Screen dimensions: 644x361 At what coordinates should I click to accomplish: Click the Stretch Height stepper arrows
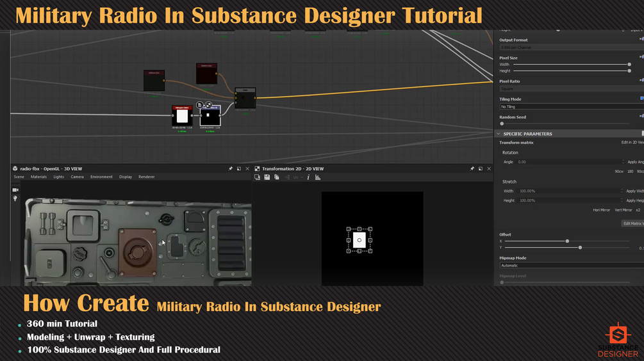pyautogui.click(x=622, y=200)
